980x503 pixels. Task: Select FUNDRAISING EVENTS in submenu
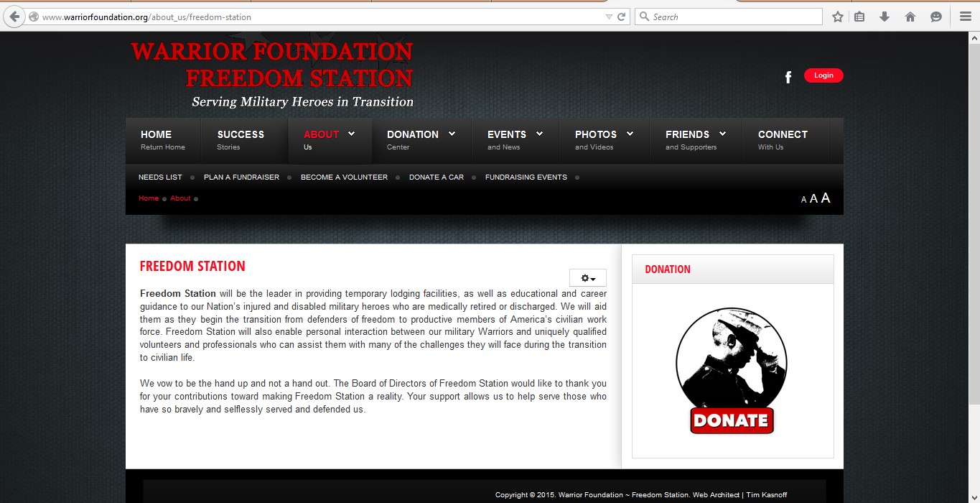click(526, 177)
